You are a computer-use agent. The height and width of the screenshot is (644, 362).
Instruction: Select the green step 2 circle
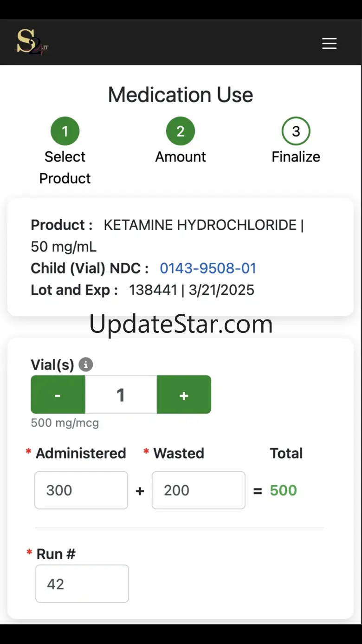click(181, 131)
